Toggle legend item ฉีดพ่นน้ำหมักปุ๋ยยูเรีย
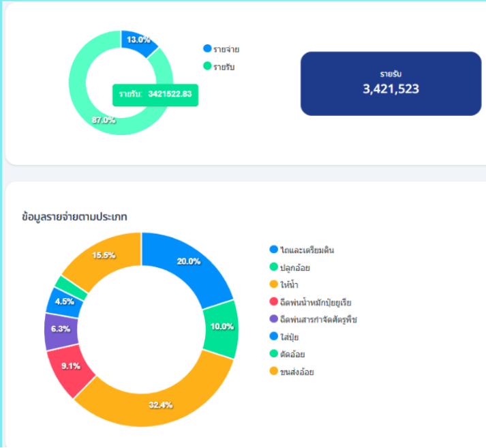 tap(310, 301)
